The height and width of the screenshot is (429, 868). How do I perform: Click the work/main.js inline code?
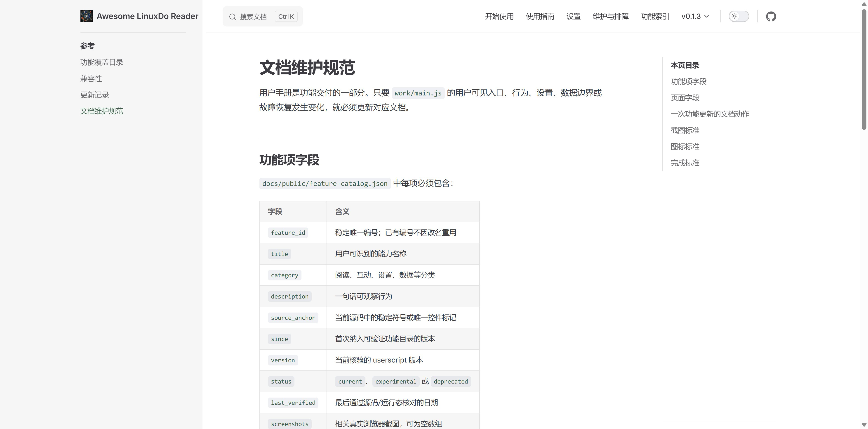click(418, 93)
